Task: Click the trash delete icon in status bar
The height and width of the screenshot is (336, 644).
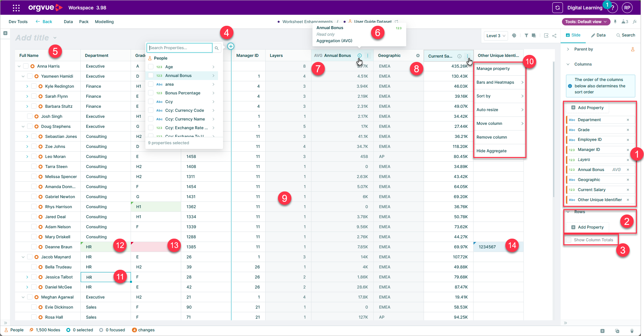Action: (632, 331)
